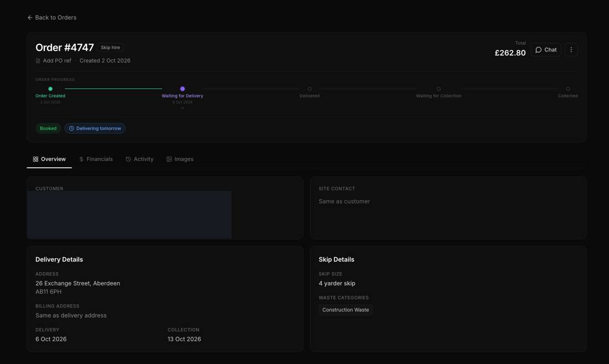Switch to the Overview tab
Image resolution: width=609 pixels, height=364 pixels.
pos(49,159)
